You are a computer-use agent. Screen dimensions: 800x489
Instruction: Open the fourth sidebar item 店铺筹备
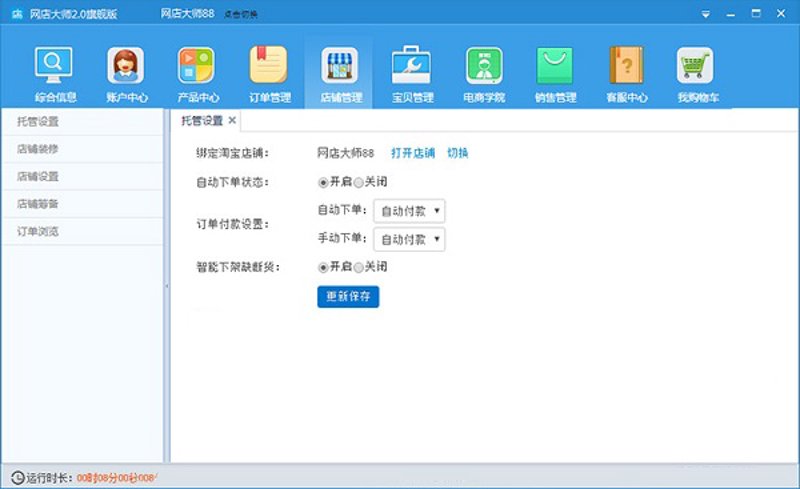[x=82, y=204]
